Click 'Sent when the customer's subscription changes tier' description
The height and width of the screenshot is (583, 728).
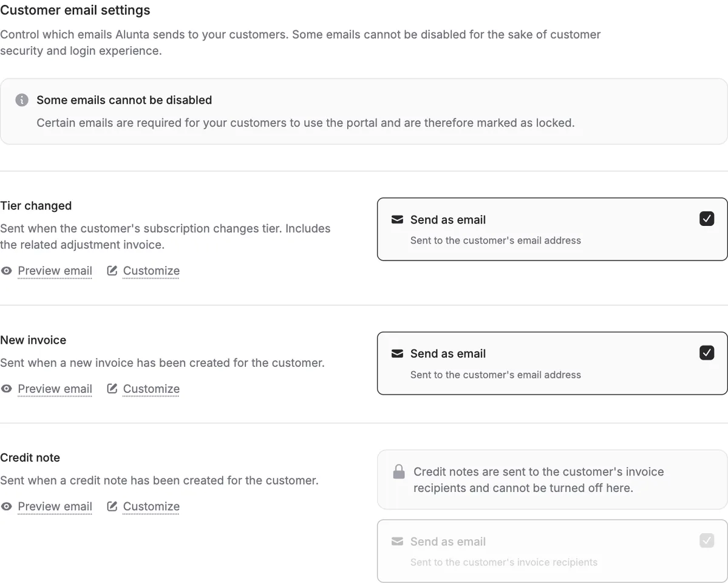pos(165,236)
